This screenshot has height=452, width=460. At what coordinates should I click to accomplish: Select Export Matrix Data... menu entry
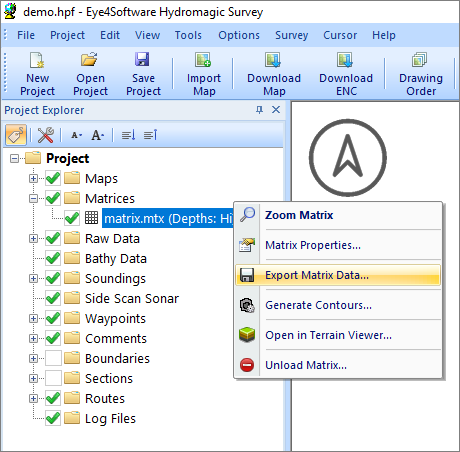(x=338, y=275)
